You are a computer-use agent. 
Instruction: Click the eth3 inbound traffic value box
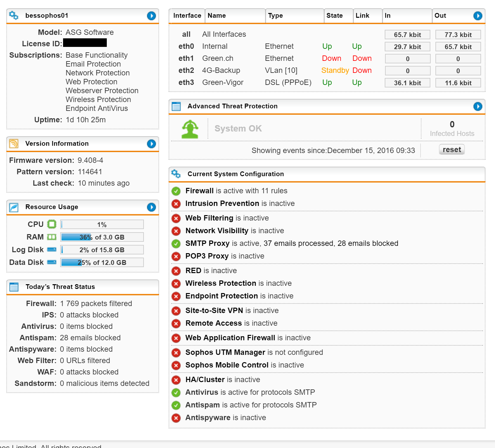(x=407, y=83)
